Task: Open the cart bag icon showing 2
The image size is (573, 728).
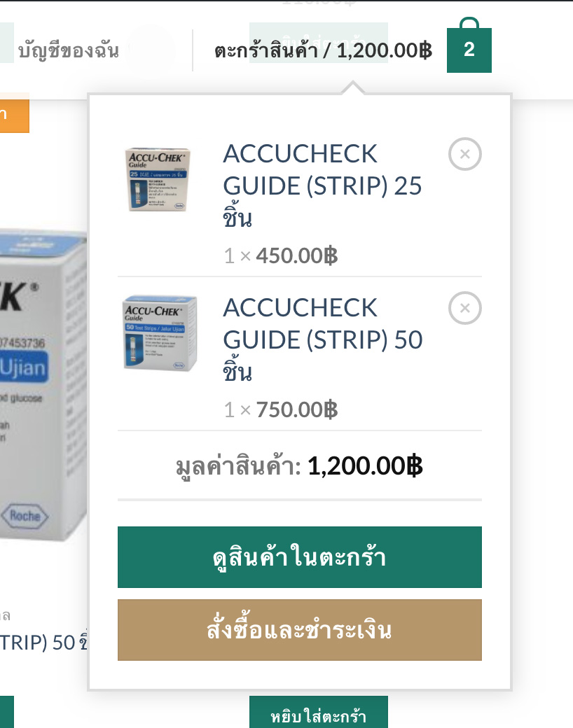Action: click(469, 45)
